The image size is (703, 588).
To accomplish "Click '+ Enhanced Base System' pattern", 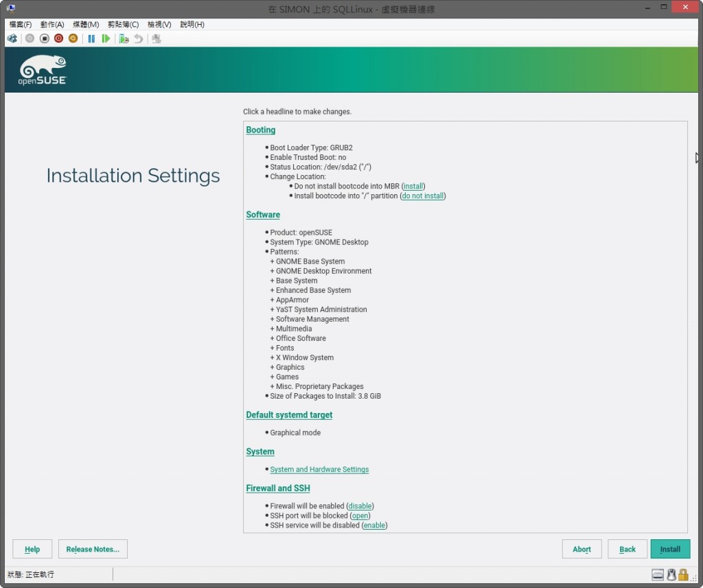I will click(311, 290).
